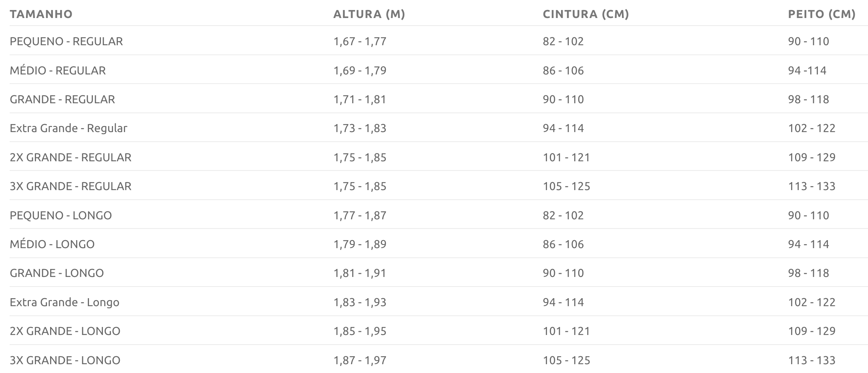Select the MÉDIO - REGULAR size label
Viewport: 868px width, 373px height.
(x=58, y=70)
